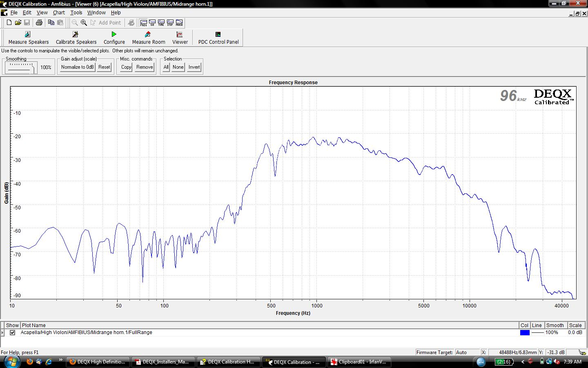This screenshot has height=368, width=588.
Task: Open the Measure Speakers tool
Action: tap(28, 38)
